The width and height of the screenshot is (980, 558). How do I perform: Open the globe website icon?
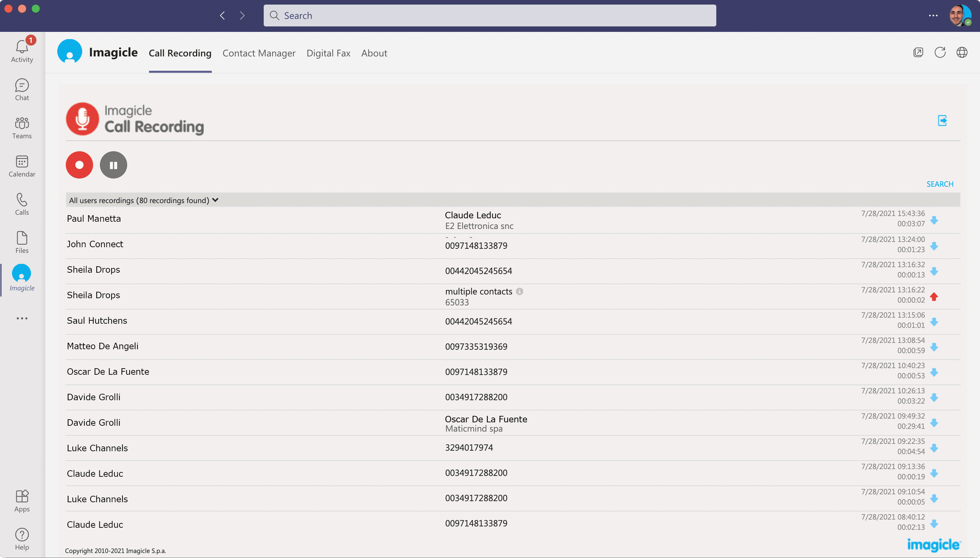(x=962, y=52)
